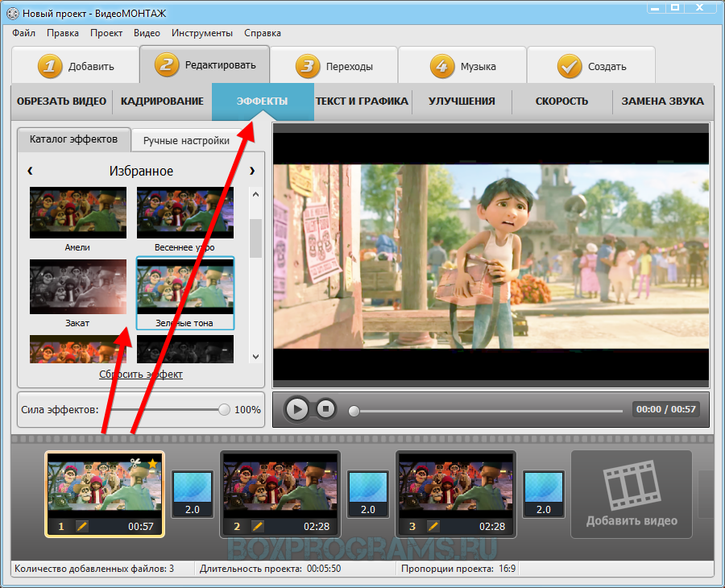Click the scissors icon on the first clip
Image resolution: width=725 pixels, height=588 pixels.
click(x=135, y=465)
